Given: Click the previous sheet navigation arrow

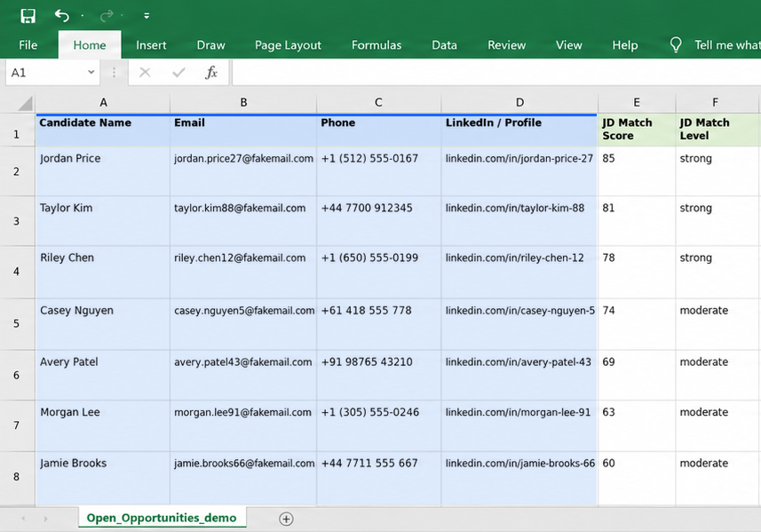Looking at the screenshot, I should pos(23,519).
